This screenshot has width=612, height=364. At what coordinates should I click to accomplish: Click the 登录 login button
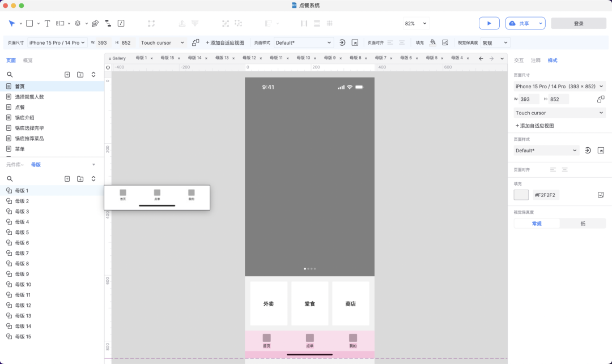point(579,23)
